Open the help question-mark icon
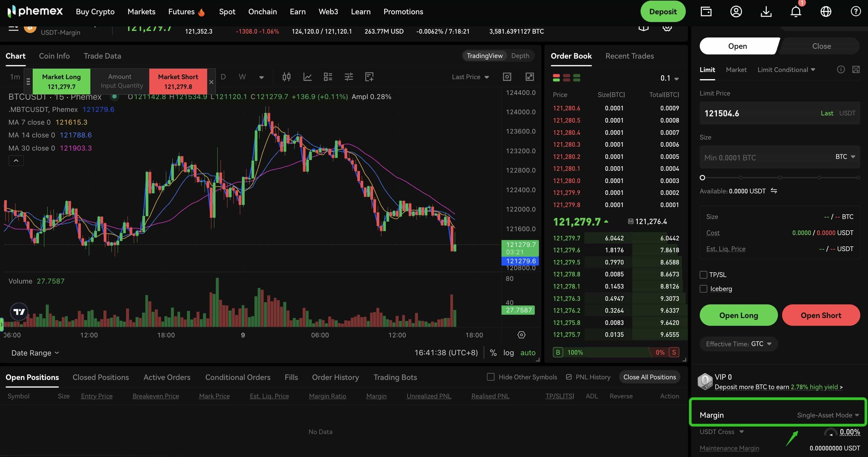The image size is (868, 457). (x=856, y=11)
